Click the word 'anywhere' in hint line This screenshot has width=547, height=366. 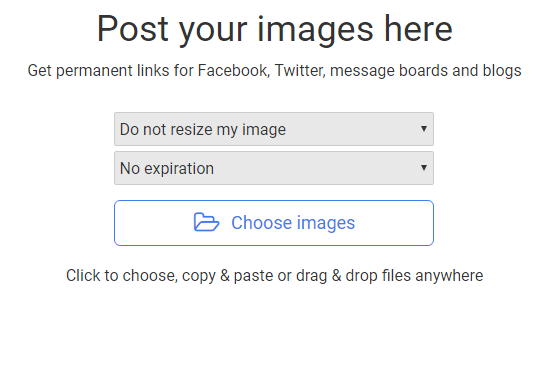point(449,276)
